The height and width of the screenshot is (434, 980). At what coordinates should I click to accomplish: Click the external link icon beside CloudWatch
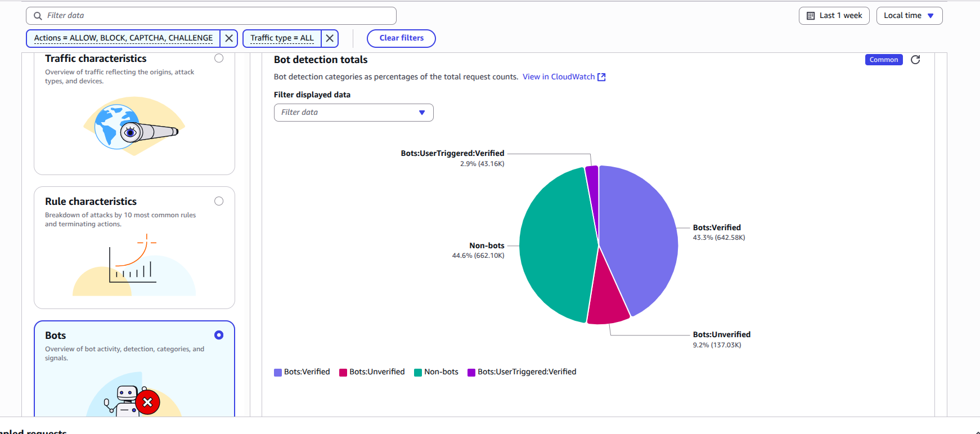[601, 77]
